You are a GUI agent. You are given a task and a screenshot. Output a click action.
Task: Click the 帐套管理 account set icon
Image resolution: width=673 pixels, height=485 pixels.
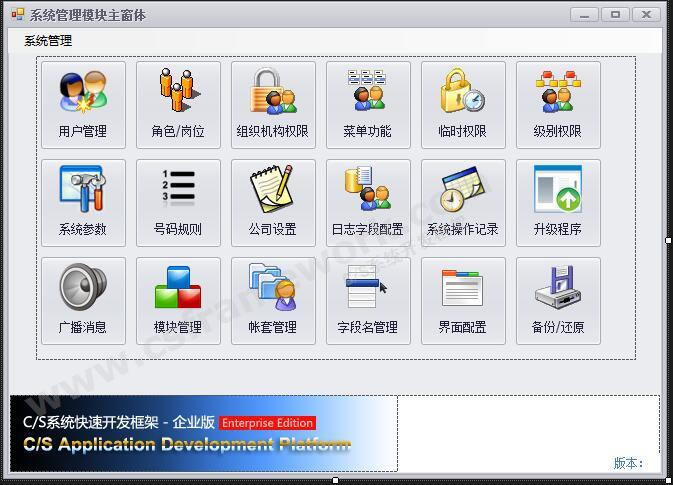point(273,300)
